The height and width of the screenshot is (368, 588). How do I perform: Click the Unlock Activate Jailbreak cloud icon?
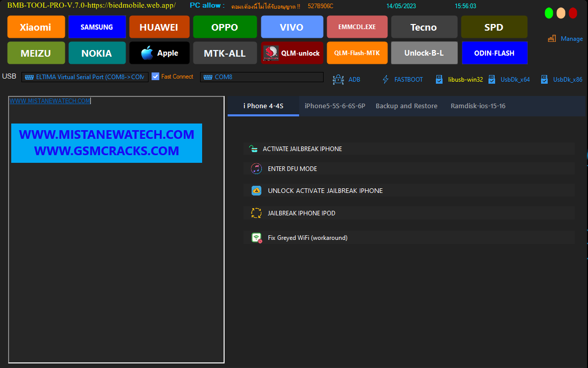(x=256, y=190)
